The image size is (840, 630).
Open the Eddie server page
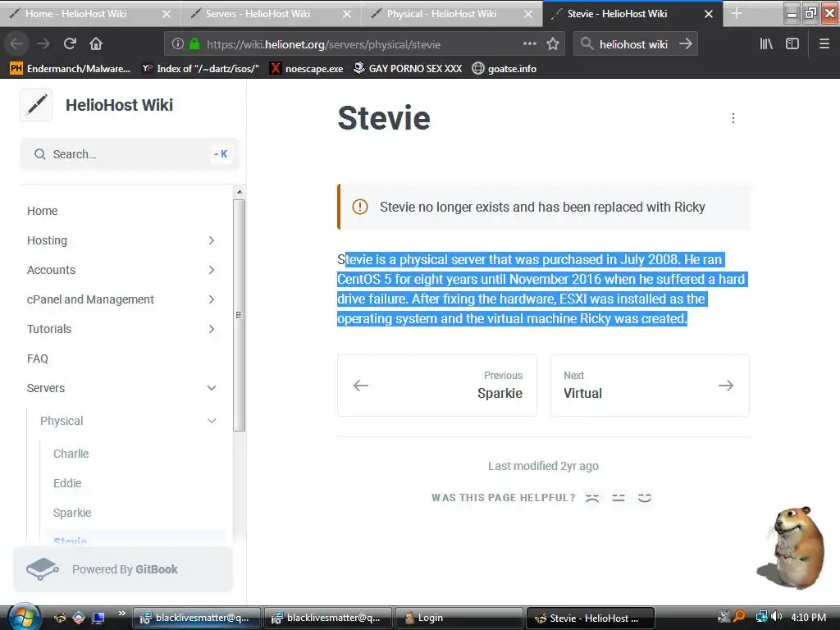click(x=67, y=483)
